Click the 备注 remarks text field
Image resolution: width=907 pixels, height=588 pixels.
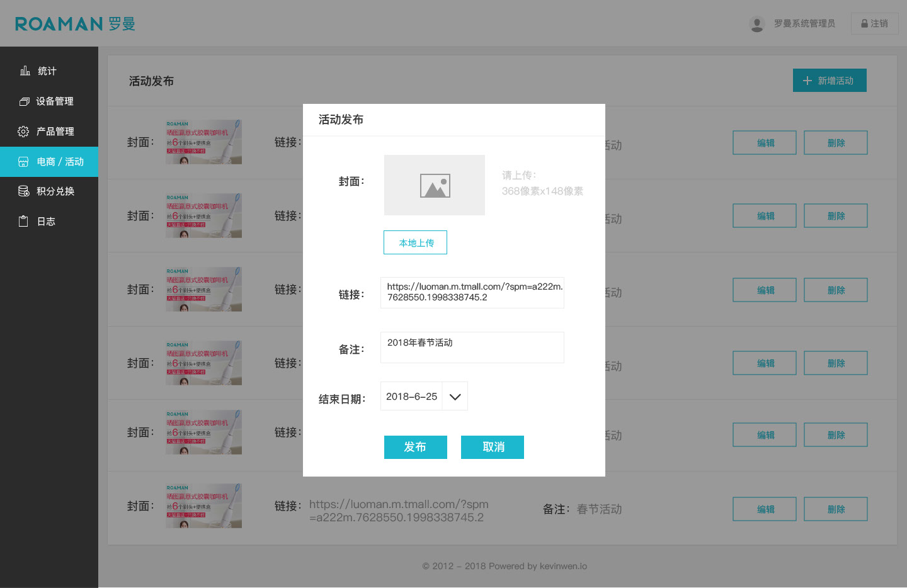[472, 348]
